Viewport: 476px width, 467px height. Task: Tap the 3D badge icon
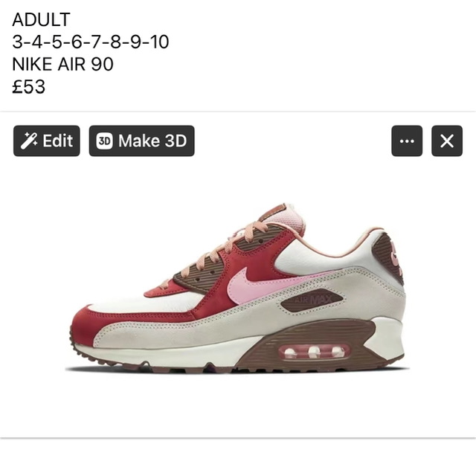(x=104, y=141)
